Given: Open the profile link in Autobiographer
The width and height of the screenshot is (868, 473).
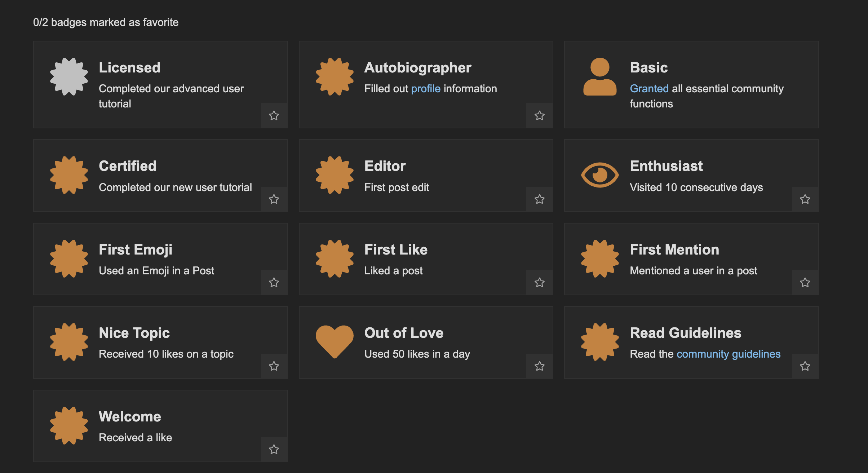Looking at the screenshot, I should pos(426,89).
